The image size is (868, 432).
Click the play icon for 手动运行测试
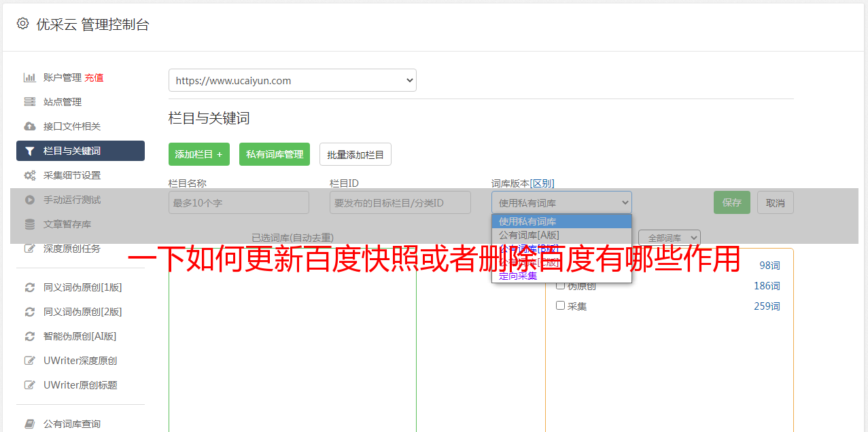point(29,200)
